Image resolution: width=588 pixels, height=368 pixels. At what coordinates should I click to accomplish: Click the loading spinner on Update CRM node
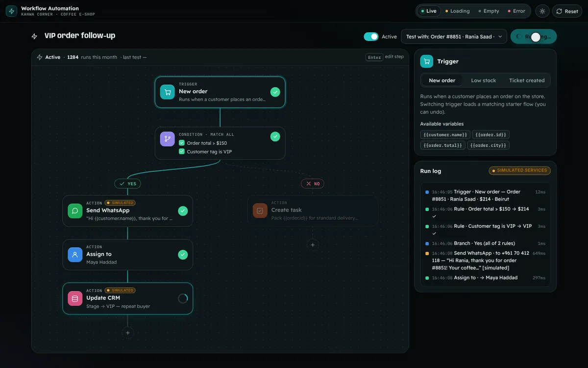pyautogui.click(x=183, y=298)
